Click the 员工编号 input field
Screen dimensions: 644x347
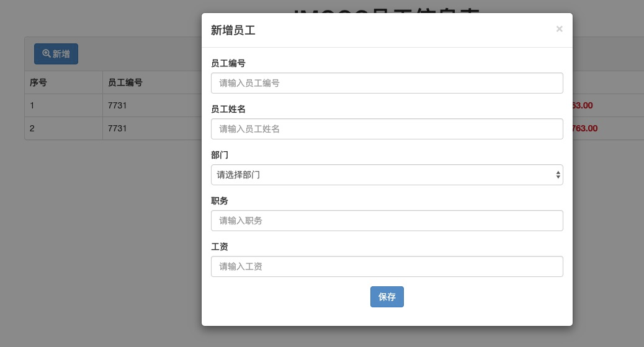point(387,83)
